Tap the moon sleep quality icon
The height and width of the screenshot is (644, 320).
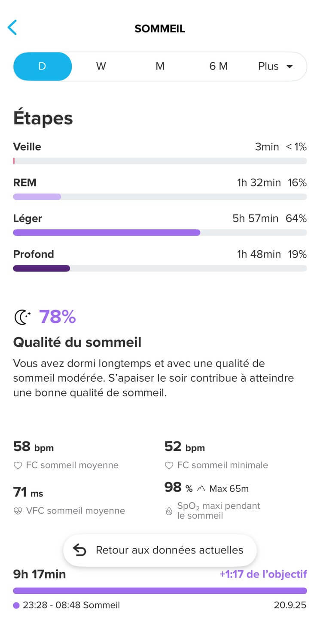22,317
